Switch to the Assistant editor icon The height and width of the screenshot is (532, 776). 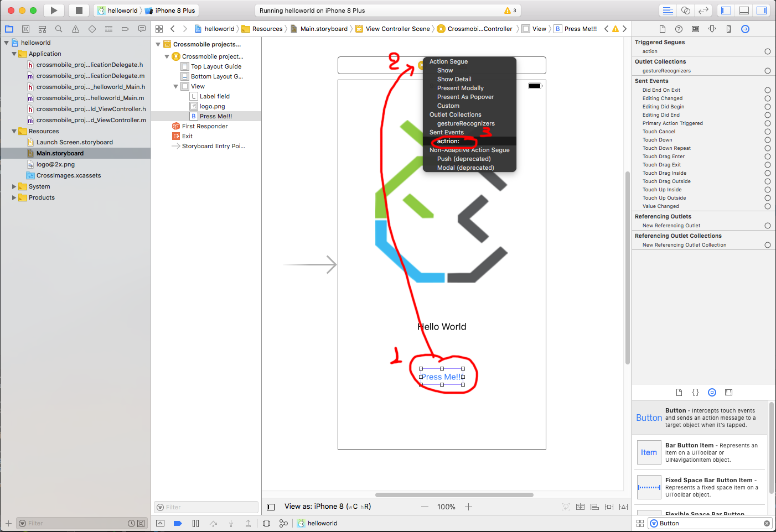[686, 11]
